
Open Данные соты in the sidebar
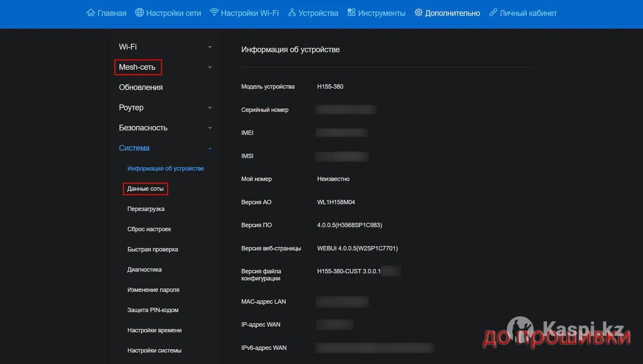pyautogui.click(x=145, y=189)
